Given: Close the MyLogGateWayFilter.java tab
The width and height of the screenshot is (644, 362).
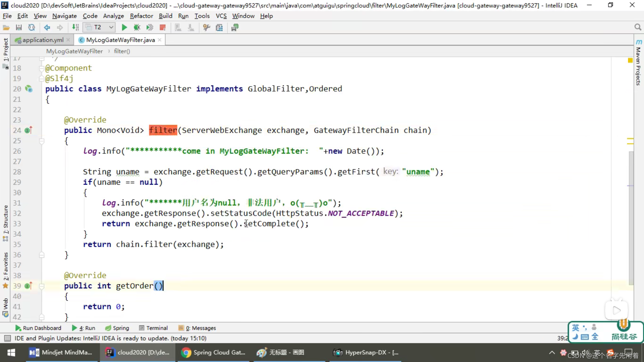Looking at the screenshot, I should 160,40.
